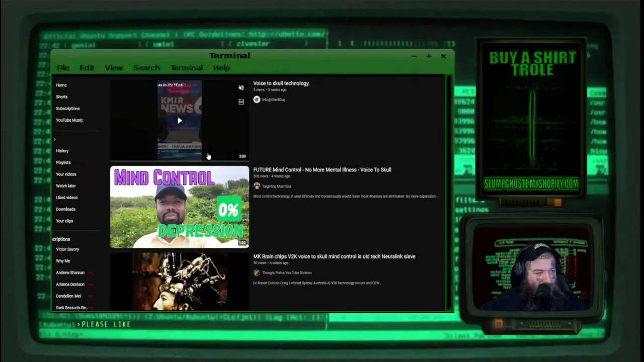Click the Mind Control technology description text
Viewport: 644px width, 362px height.
[x=346, y=197]
